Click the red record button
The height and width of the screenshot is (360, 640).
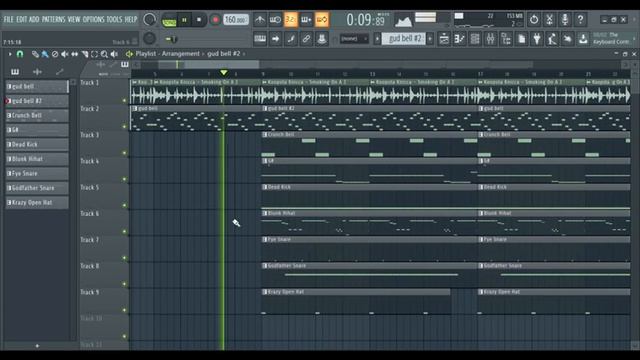tap(215, 20)
